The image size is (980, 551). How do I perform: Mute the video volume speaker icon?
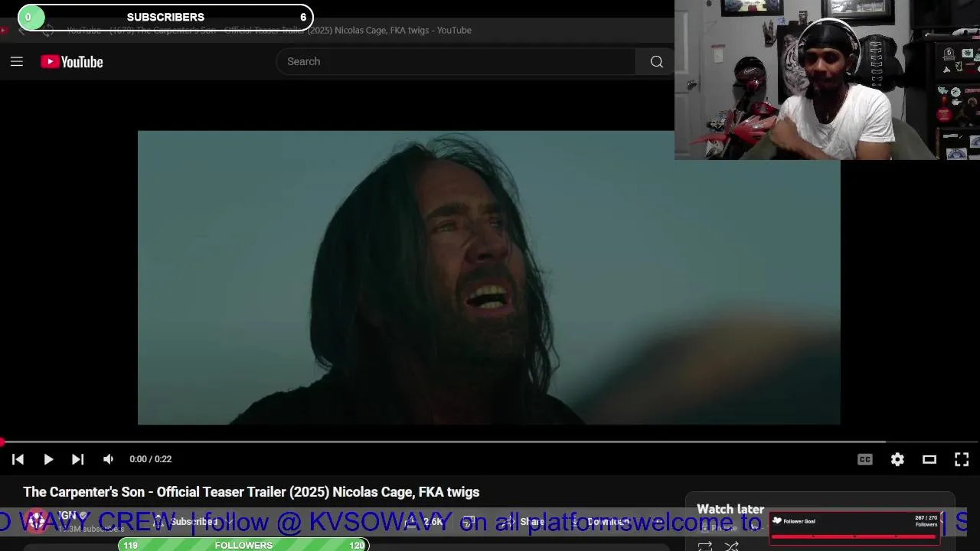coord(108,459)
